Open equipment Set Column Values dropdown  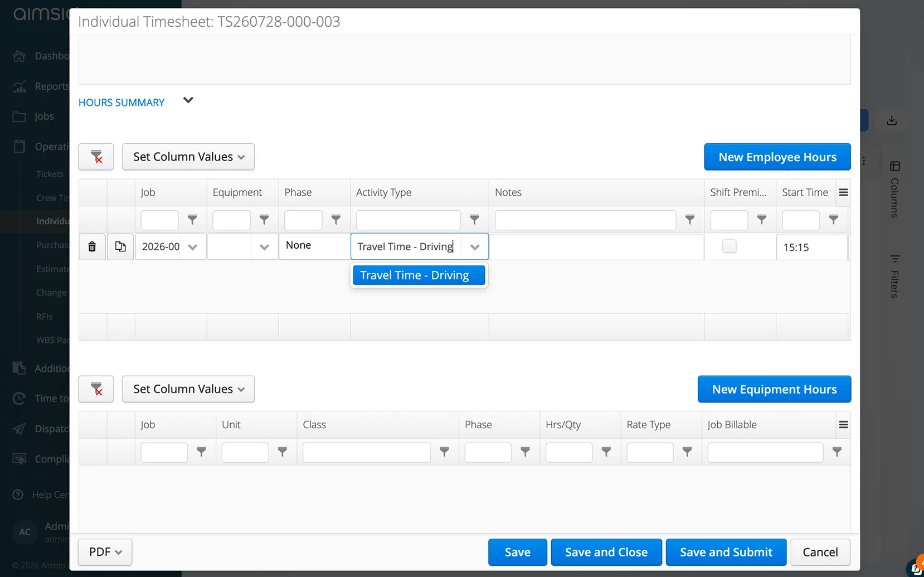(188, 389)
